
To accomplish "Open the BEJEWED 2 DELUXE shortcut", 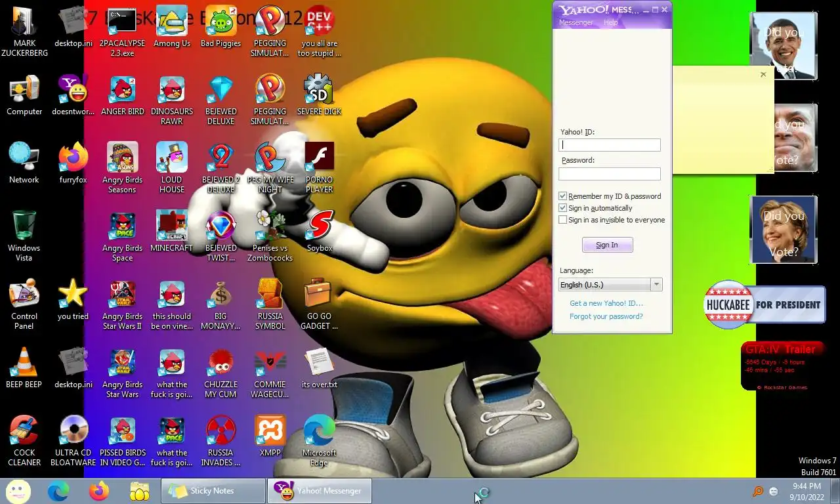I will (x=220, y=157).
